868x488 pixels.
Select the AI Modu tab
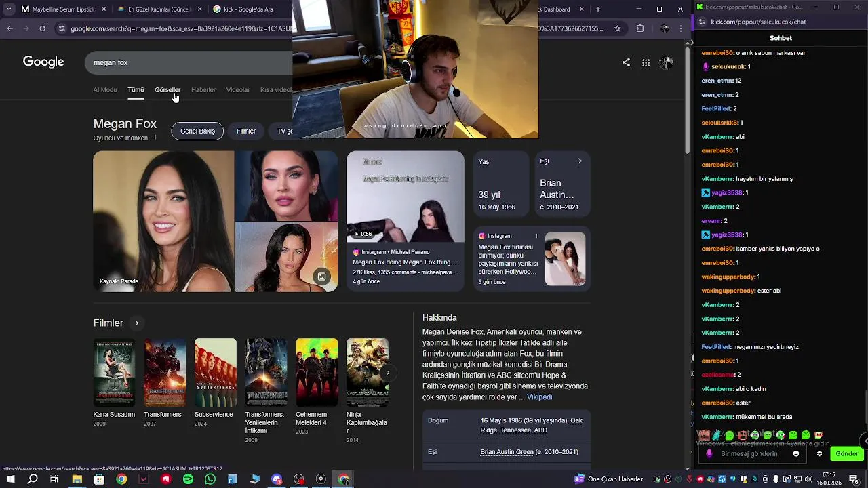[105, 90]
